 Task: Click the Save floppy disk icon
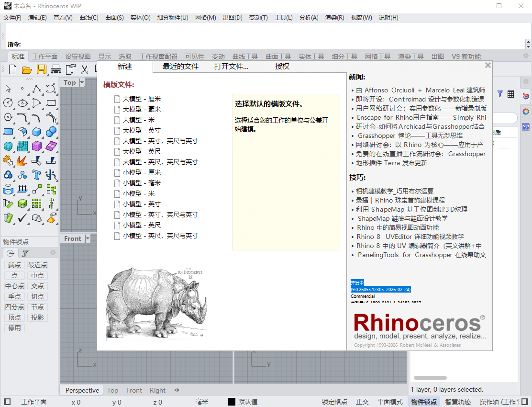[42, 69]
